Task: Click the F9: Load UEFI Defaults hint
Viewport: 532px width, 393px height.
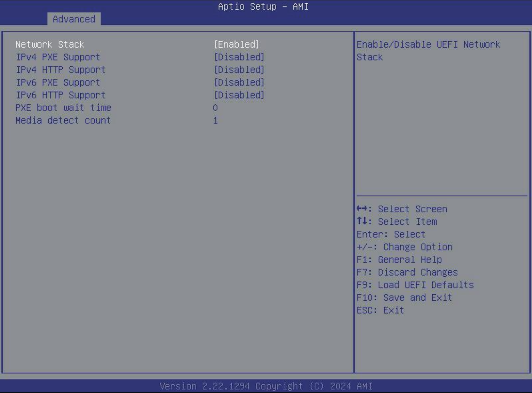Action: (415, 285)
